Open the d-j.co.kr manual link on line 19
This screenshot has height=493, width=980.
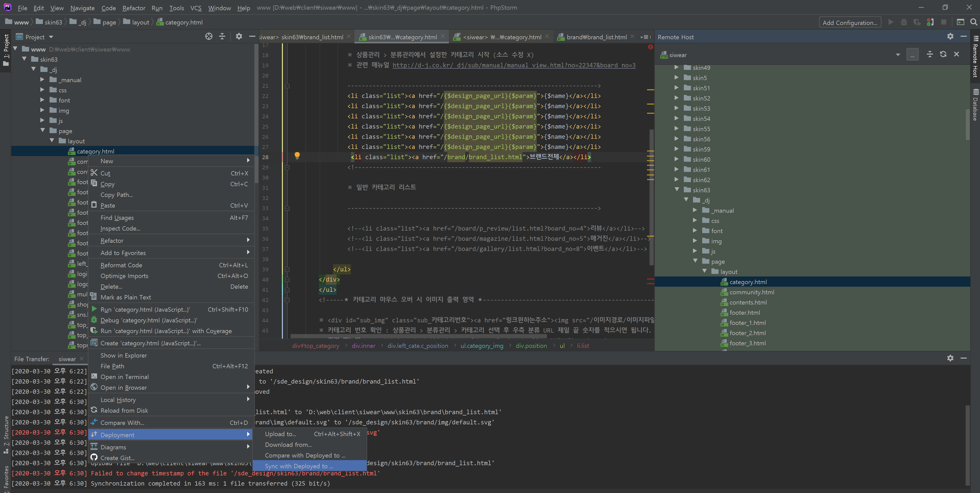coord(513,65)
